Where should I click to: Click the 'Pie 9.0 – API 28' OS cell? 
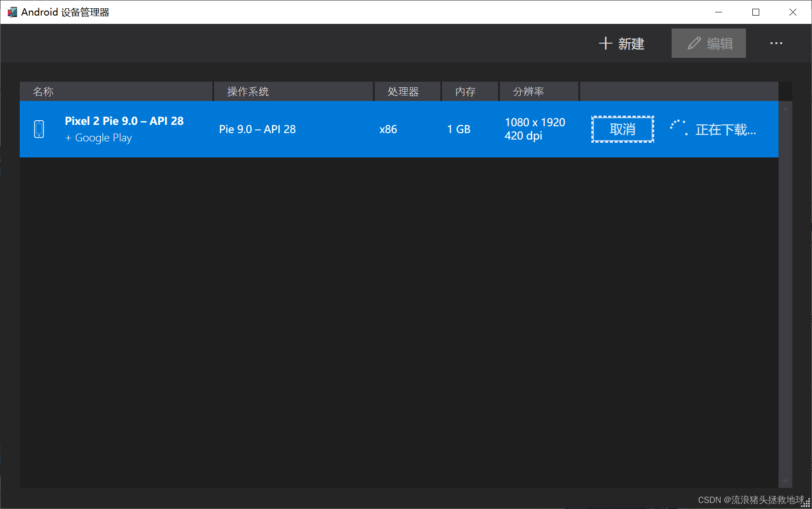pyautogui.click(x=257, y=129)
